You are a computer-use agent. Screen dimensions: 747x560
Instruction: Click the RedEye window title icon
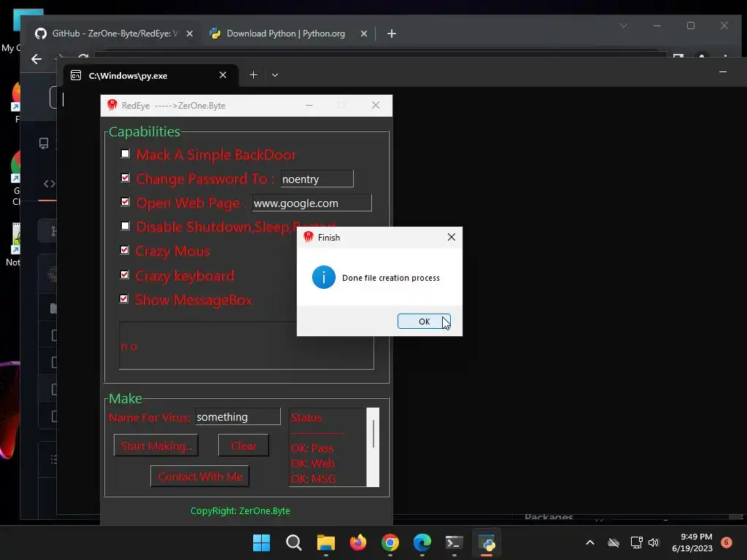(x=112, y=105)
